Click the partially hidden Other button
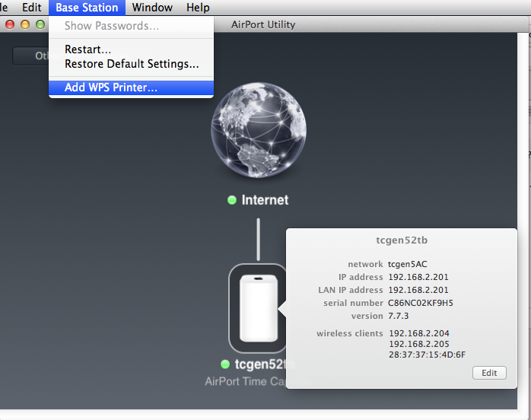 click(x=31, y=56)
